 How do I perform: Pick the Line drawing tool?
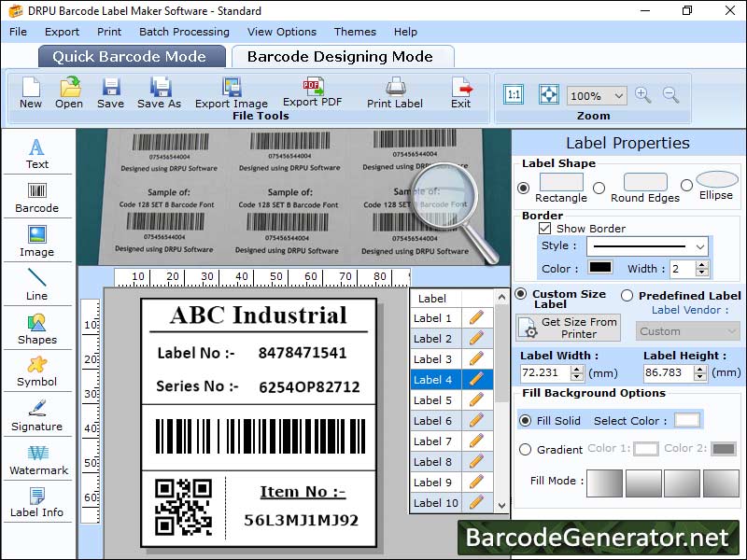(x=37, y=286)
